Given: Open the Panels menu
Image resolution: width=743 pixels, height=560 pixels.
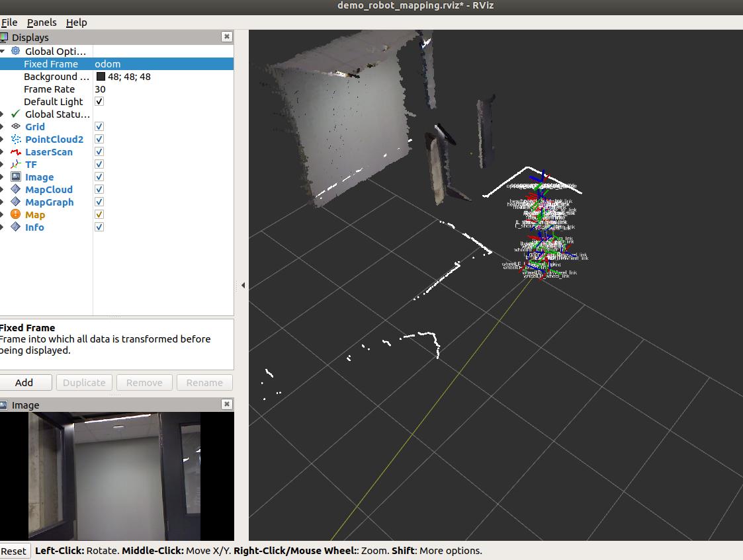Looking at the screenshot, I should pos(42,22).
